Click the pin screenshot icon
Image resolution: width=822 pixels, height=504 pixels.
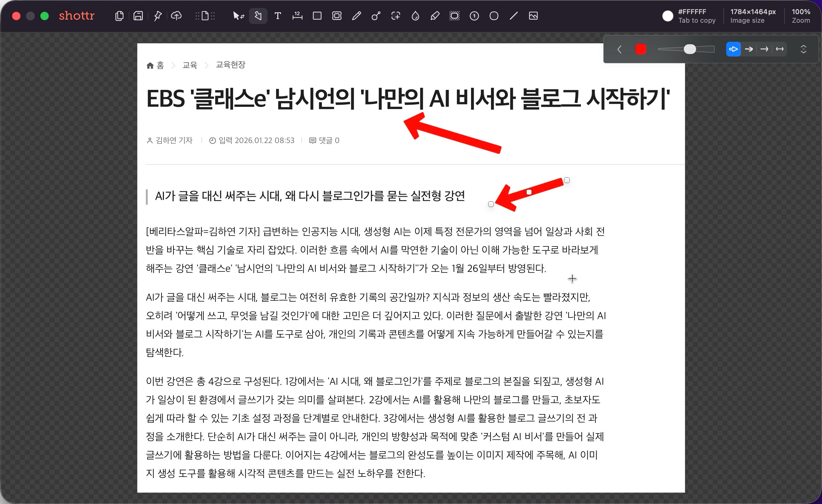(158, 16)
